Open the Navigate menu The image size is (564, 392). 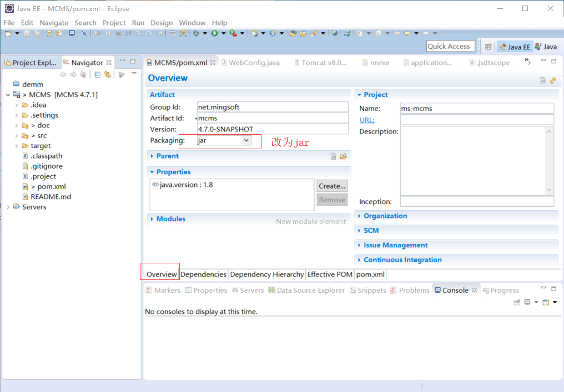(54, 23)
